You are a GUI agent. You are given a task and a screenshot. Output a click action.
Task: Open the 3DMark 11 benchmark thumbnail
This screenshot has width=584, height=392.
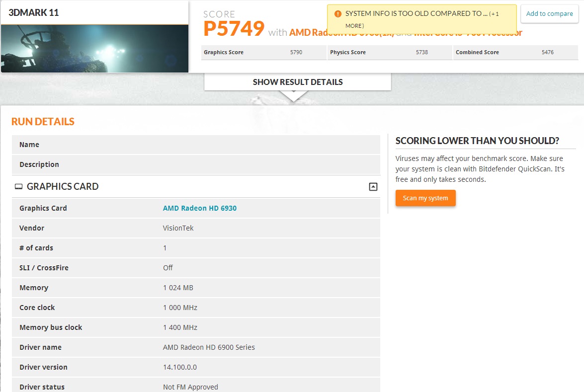pyautogui.click(x=94, y=49)
